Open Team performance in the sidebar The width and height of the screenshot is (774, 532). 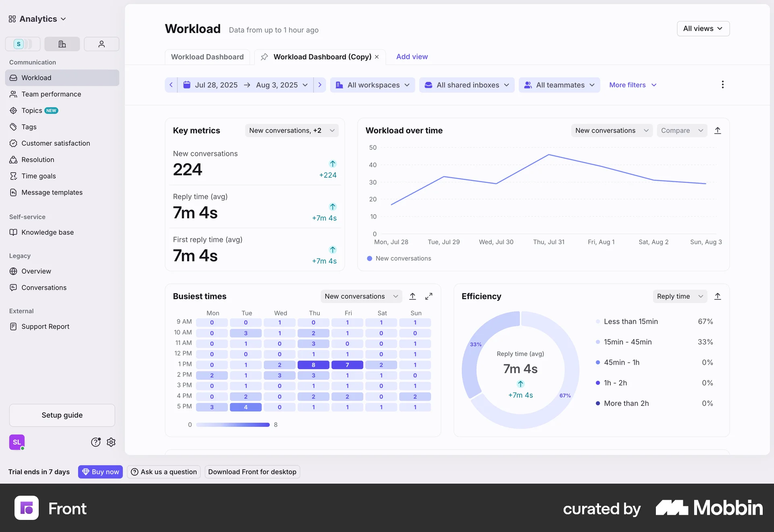[x=51, y=94]
